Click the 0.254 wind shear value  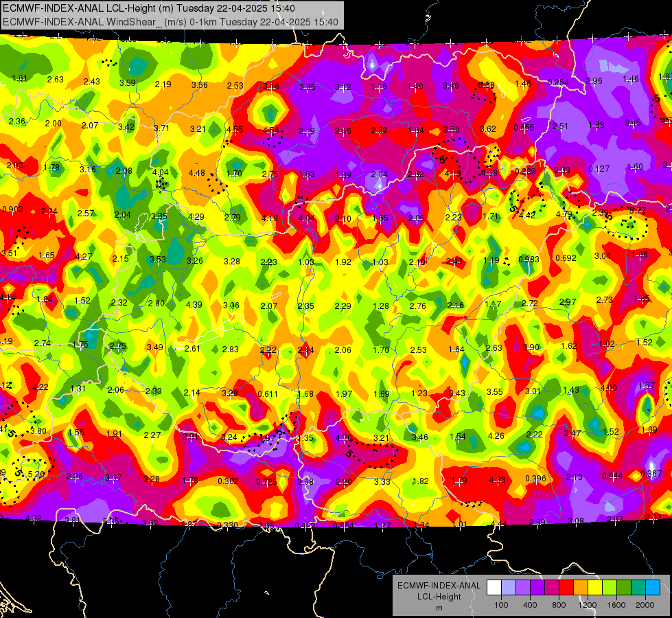[x=559, y=82]
